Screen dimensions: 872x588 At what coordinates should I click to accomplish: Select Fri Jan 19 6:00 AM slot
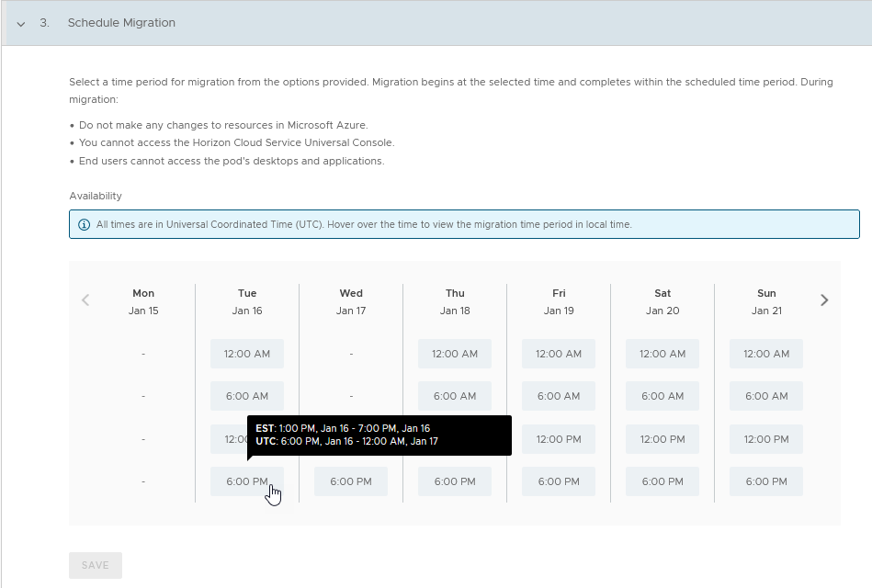click(x=559, y=396)
